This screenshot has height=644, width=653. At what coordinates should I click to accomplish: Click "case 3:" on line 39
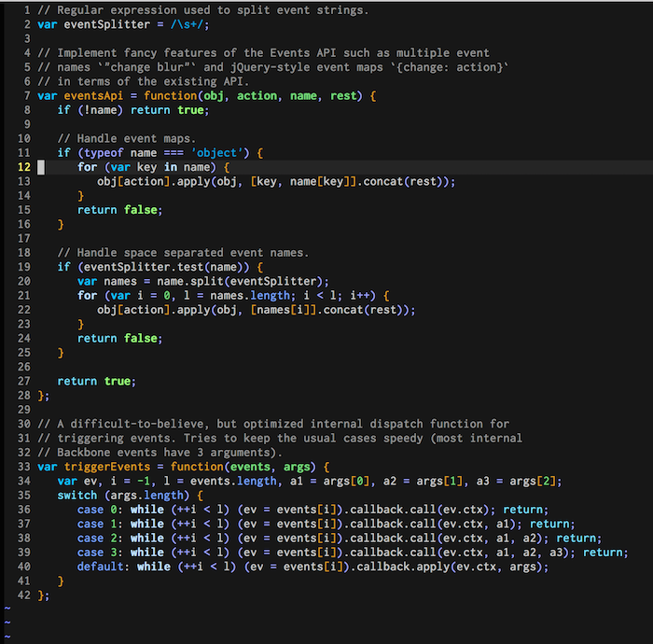tap(101, 553)
